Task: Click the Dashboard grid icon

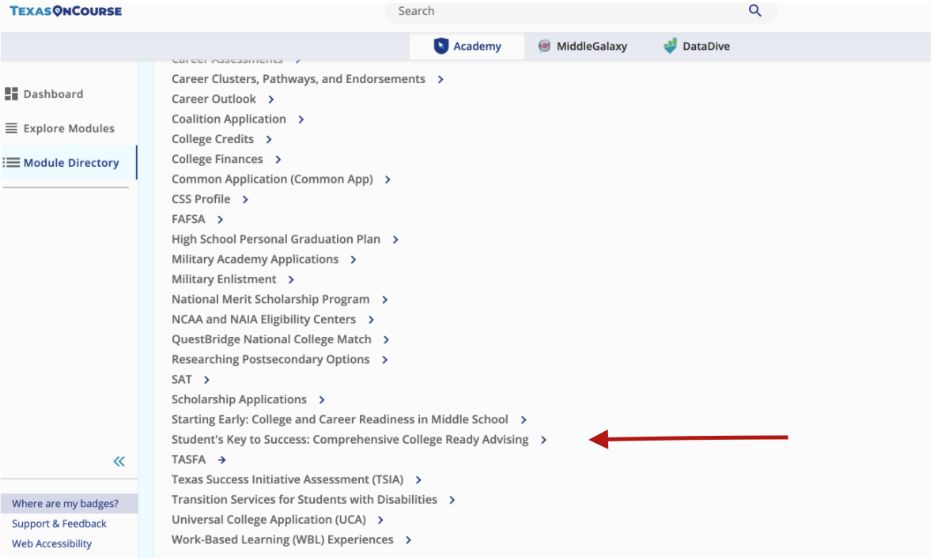Action: coord(11,93)
